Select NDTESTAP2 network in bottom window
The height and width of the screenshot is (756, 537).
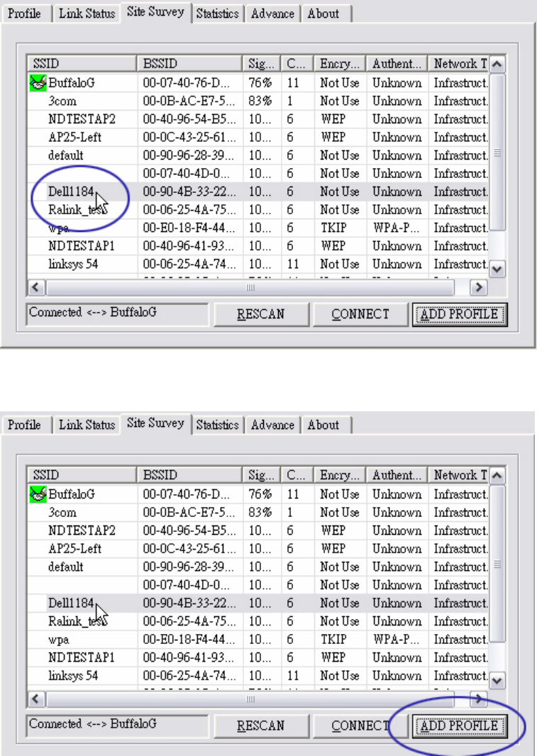[82, 530]
